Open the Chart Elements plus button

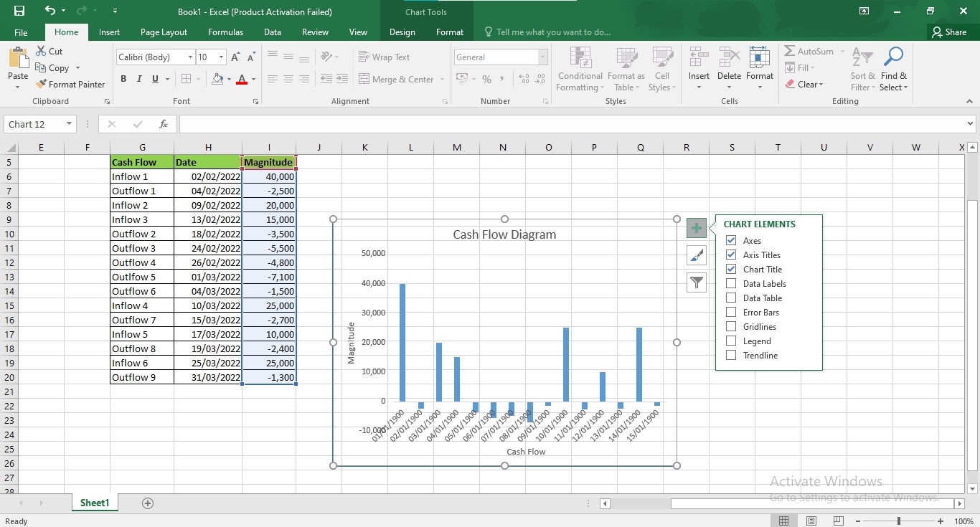[696, 228]
